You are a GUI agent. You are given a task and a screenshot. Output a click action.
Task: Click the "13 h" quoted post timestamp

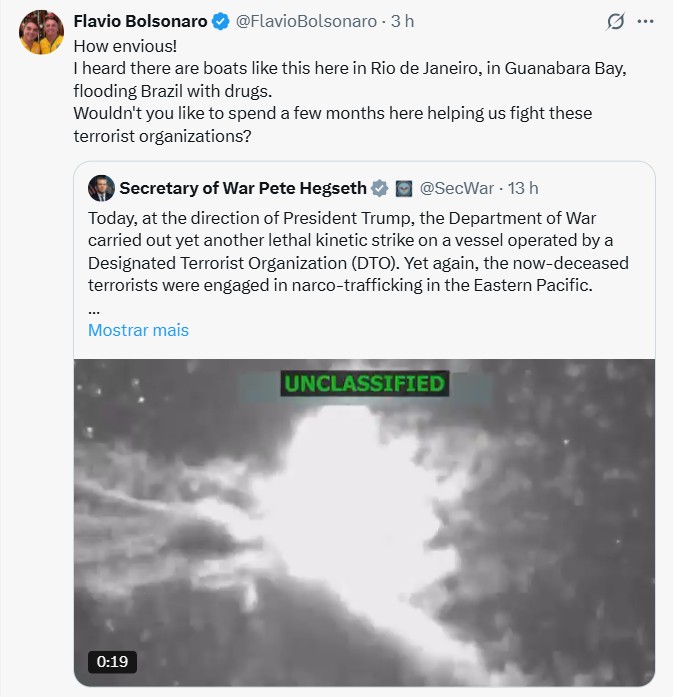point(523,188)
